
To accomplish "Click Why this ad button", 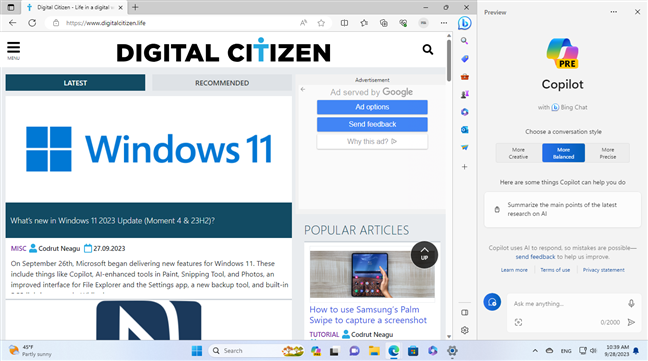I will click(372, 142).
